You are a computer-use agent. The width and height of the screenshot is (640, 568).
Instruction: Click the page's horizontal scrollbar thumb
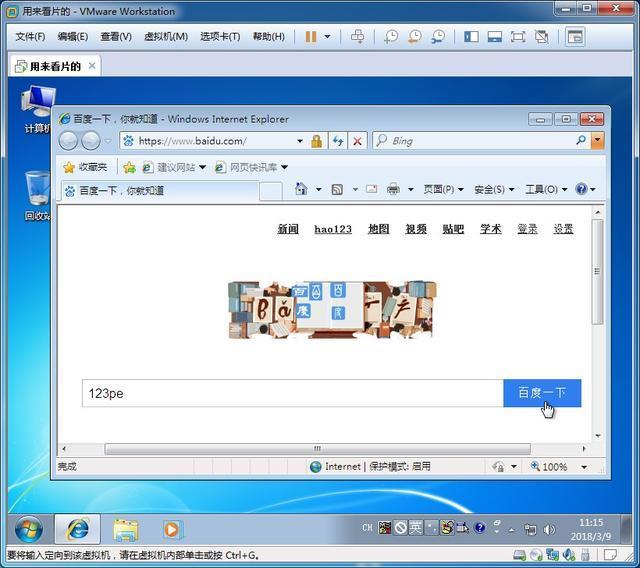(x=318, y=449)
